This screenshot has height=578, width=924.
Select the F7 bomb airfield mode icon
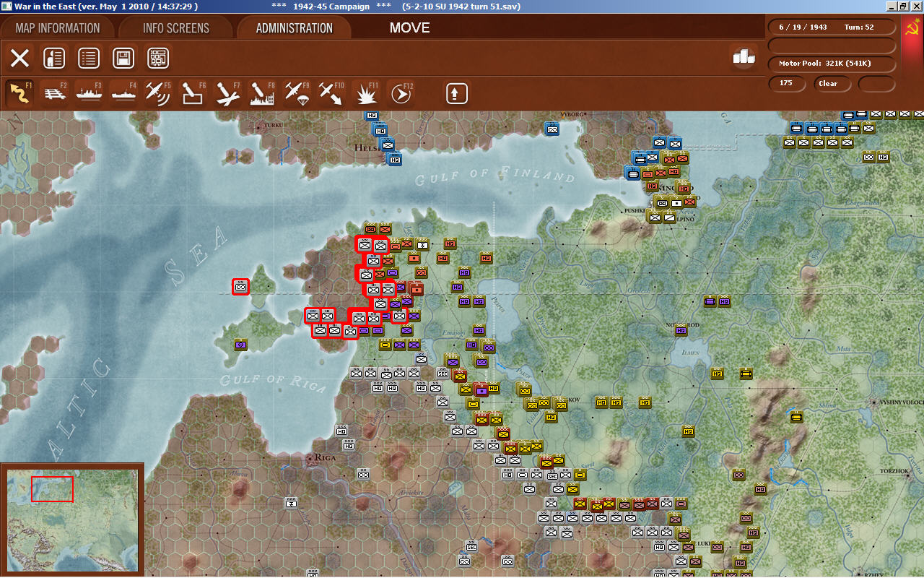pyautogui.click(x=227, y=93)
